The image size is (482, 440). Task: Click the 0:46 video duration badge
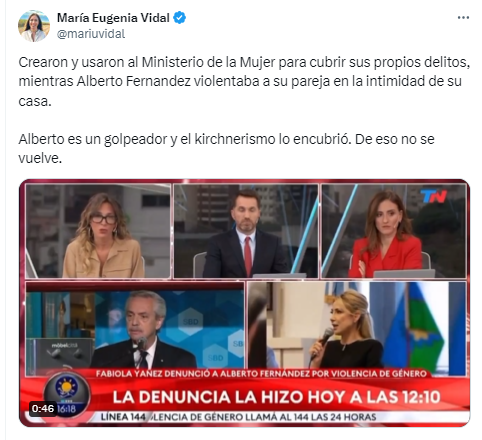43,408
